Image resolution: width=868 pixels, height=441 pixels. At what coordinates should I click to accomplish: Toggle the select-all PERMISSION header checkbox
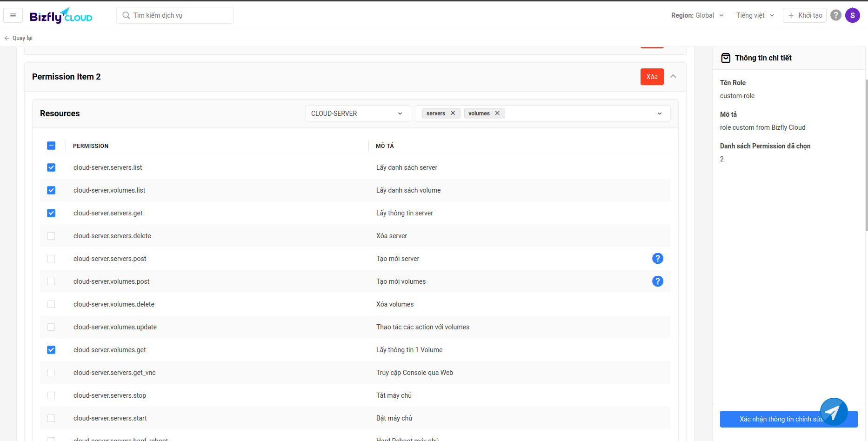[x=51, y=146]
